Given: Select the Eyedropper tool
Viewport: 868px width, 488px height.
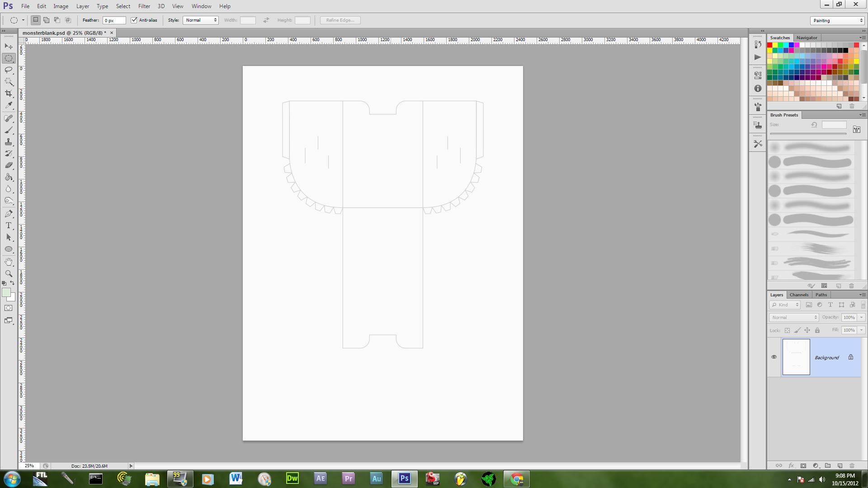Looking at the screenshot, I should click(x=9, y=105).
